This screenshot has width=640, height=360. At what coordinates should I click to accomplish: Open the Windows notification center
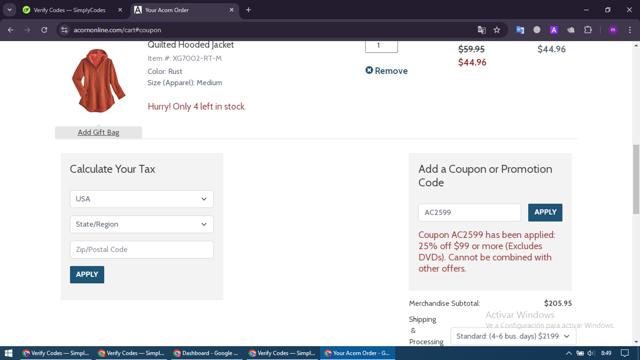click(625, 353)
